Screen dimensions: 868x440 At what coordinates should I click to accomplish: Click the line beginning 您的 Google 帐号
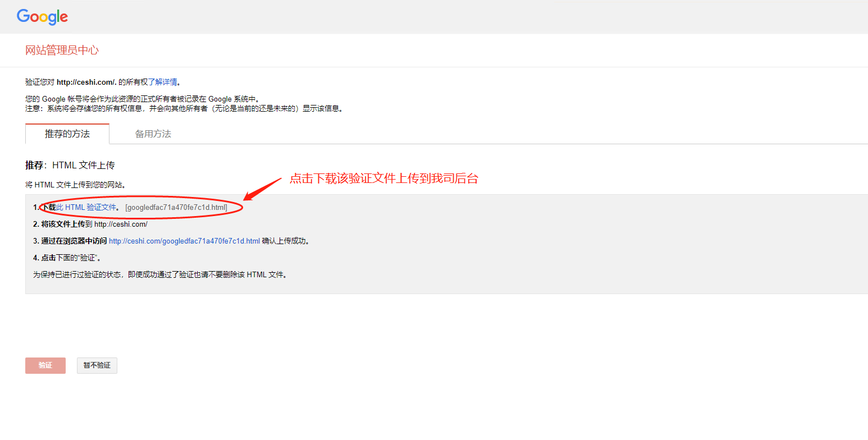coord(143,99)
